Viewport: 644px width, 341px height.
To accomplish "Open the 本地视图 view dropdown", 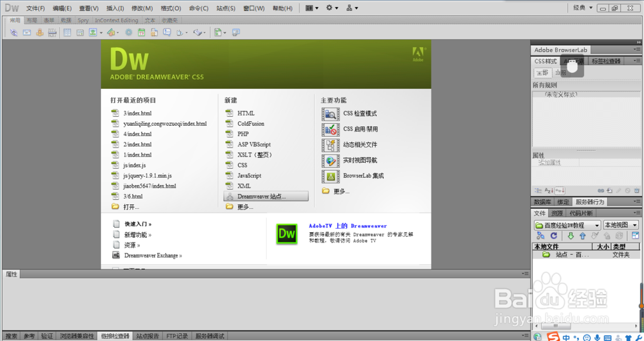I will [x=621, y=225].
